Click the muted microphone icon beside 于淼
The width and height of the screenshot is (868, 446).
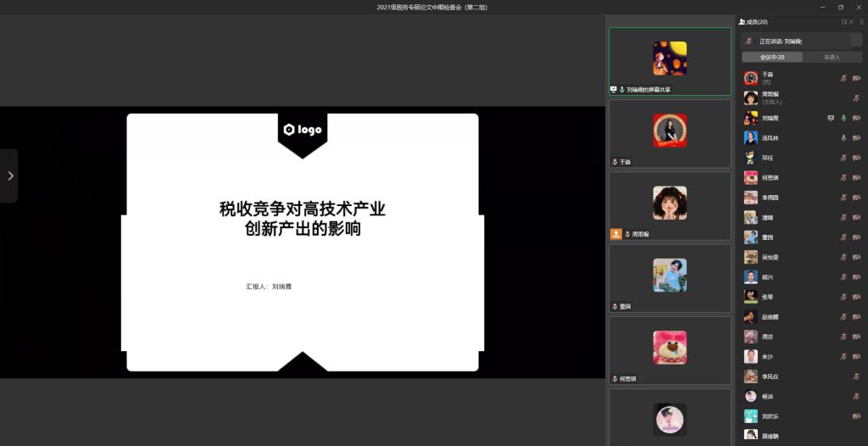843,78
